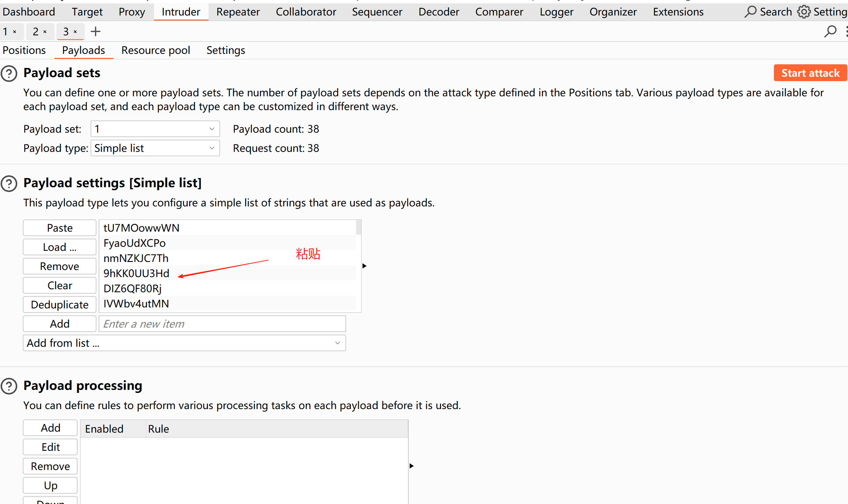Click the Settings gear icon in top bar
Viewport: 848px width, 504px height.
(x=804, y=12)
